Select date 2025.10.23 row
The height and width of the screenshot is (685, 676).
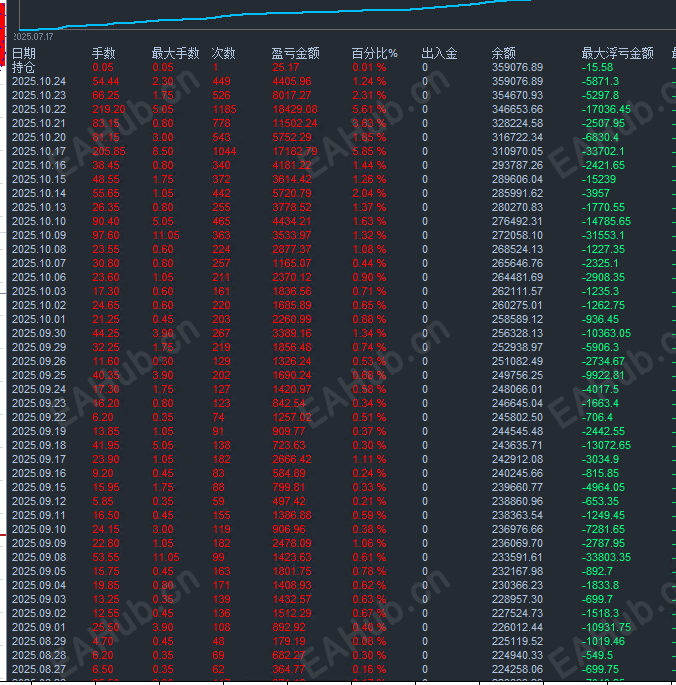tap(39, 96)
